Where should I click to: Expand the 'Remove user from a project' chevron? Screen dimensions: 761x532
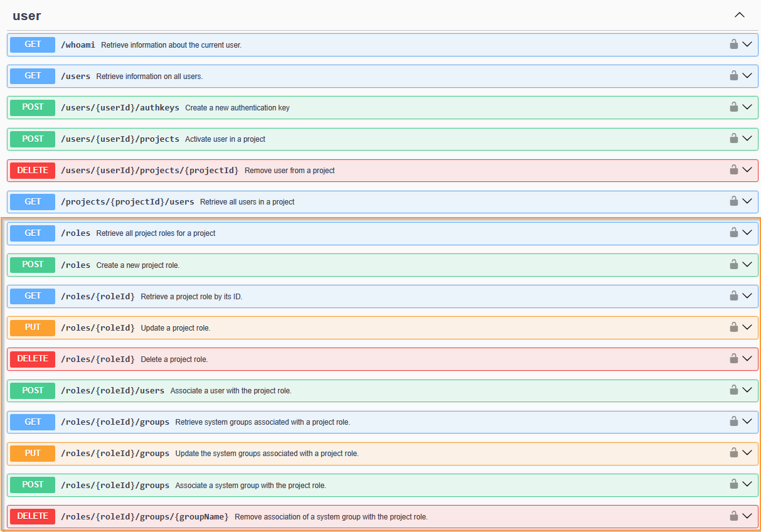tap(747, 170)
